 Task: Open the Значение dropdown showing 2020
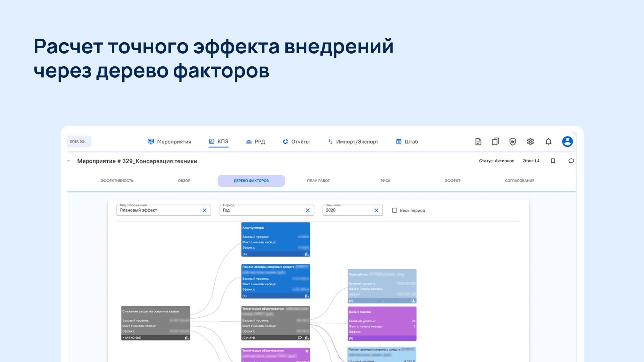pyautogui.click(x=347, y=210)
